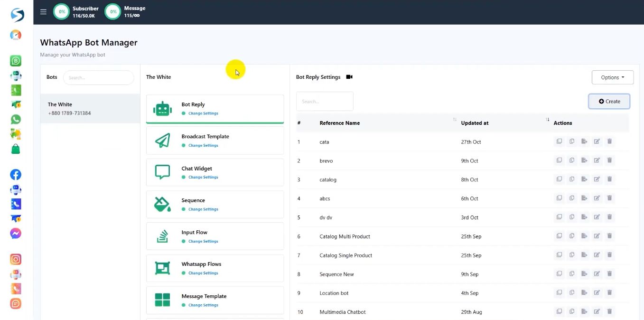Click the Messenger icon in the sidebar
Viewport: 644px width, 320px height.
point(16,234)
